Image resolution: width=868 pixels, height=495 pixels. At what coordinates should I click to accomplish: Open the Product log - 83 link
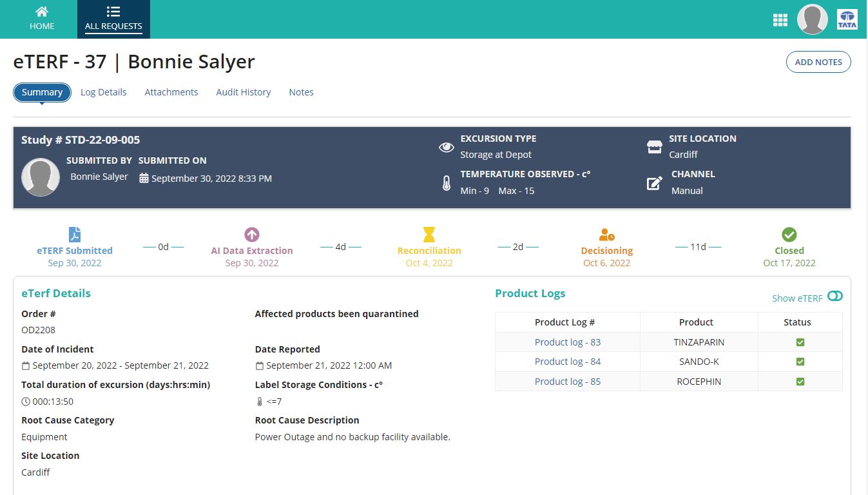pos(567,342)
